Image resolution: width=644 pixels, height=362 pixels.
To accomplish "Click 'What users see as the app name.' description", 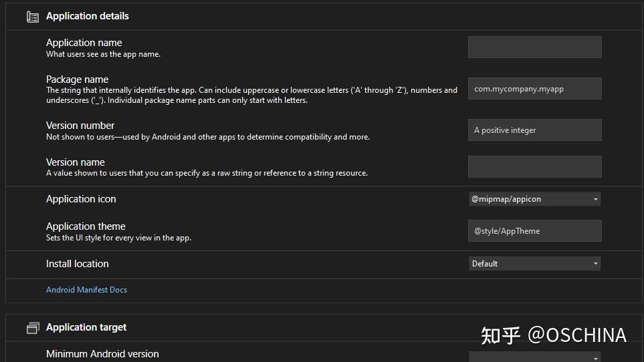I will 103,54.
